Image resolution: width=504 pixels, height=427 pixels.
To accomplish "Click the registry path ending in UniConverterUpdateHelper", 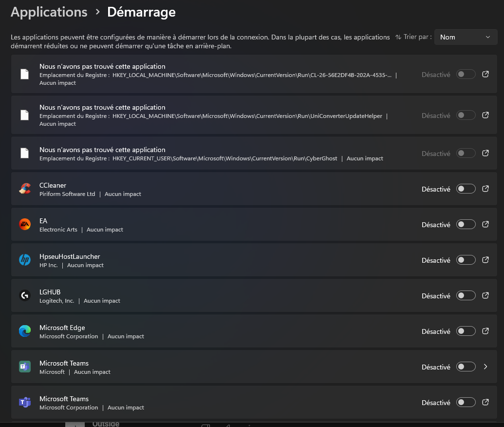I will click(x=247, y=116).
